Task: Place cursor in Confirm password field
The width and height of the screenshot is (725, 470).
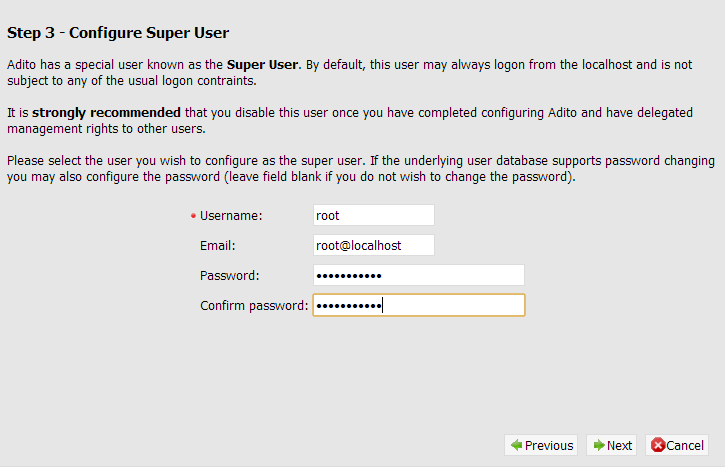Action: 419,305
